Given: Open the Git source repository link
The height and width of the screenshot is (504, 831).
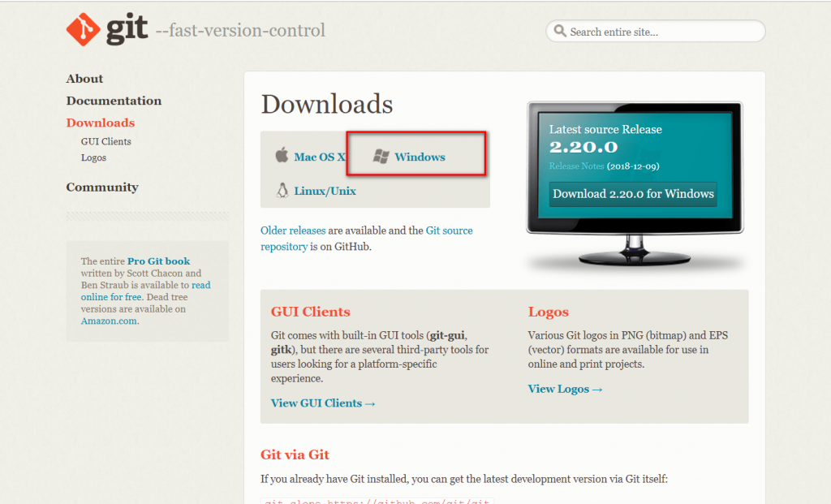Looking at the screenshot, I should coord(366,239).
